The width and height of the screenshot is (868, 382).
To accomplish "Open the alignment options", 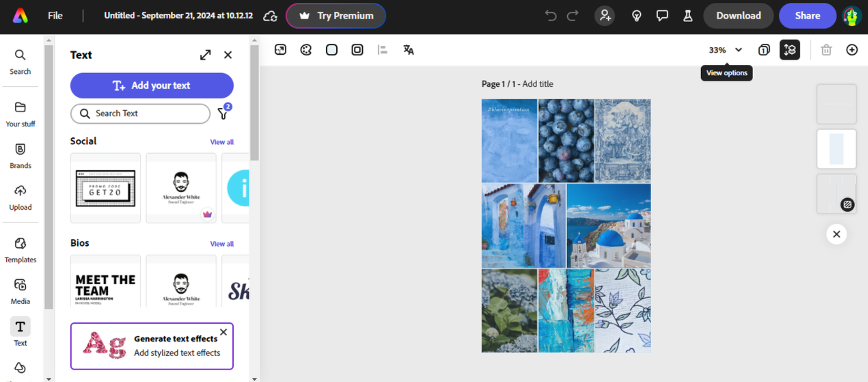I will pos(383,50).
